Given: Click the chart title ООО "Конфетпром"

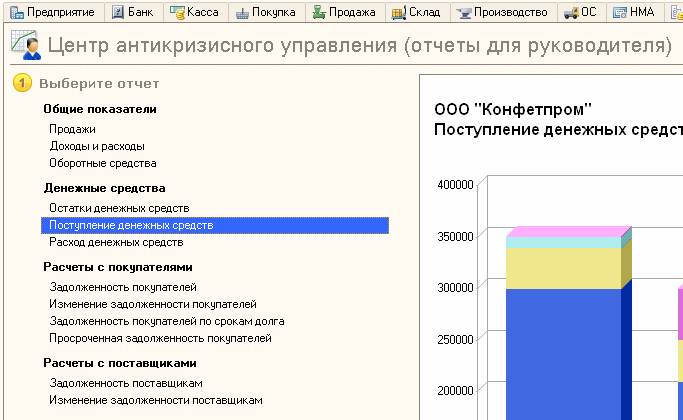Looking at the screenshot, I should [x=513, y=109].
